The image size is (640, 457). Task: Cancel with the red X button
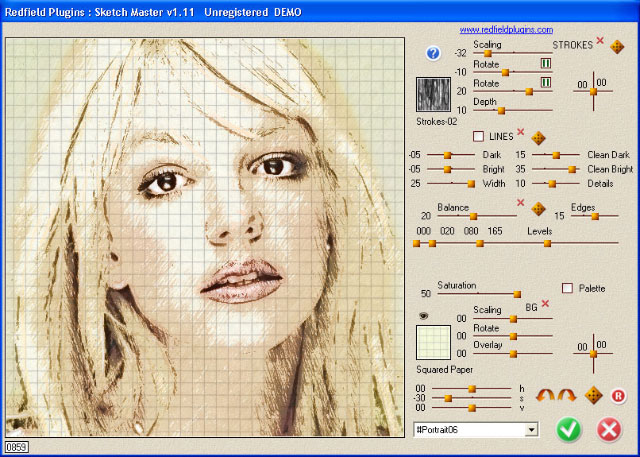tap(609, 429)
